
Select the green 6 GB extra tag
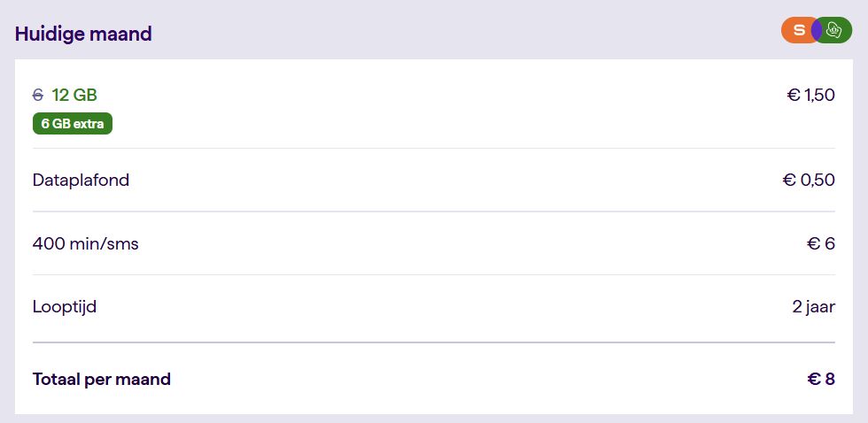[73, 124]
